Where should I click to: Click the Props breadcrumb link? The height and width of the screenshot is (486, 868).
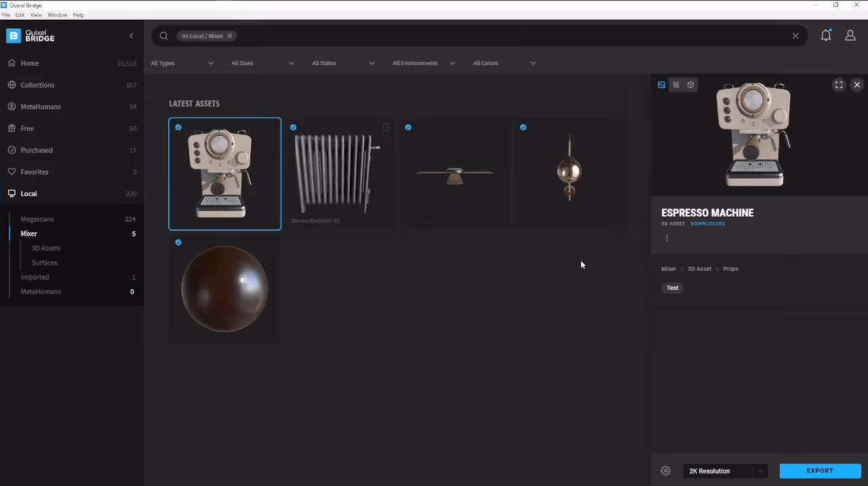[x=730, y=269]
